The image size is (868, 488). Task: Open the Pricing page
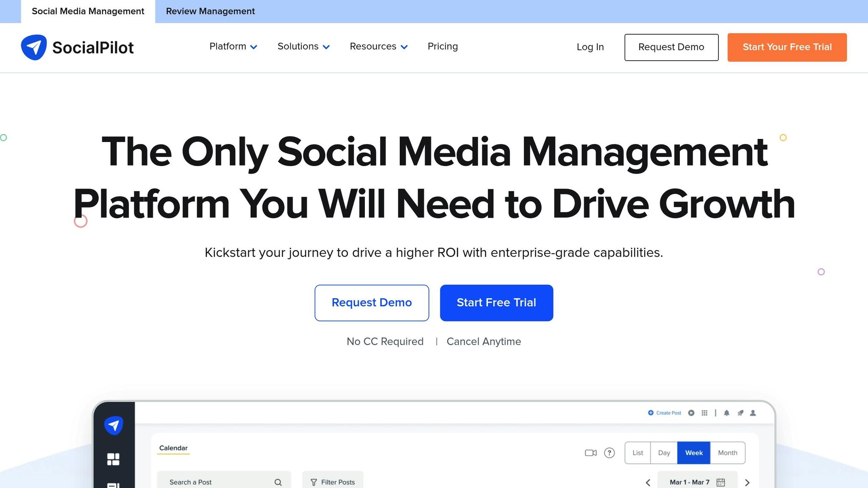coord(442,47)
